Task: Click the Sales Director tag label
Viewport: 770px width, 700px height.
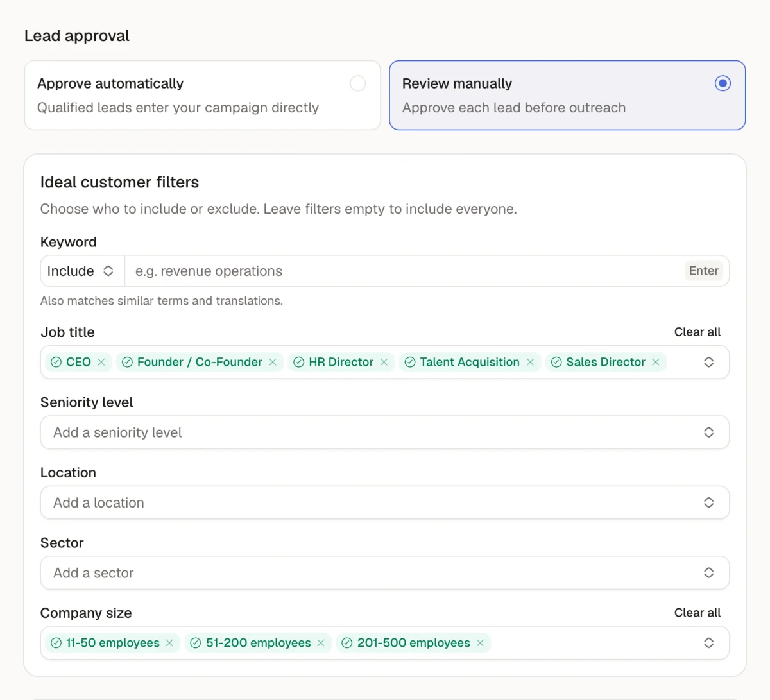Action: [x=606, y=362]
